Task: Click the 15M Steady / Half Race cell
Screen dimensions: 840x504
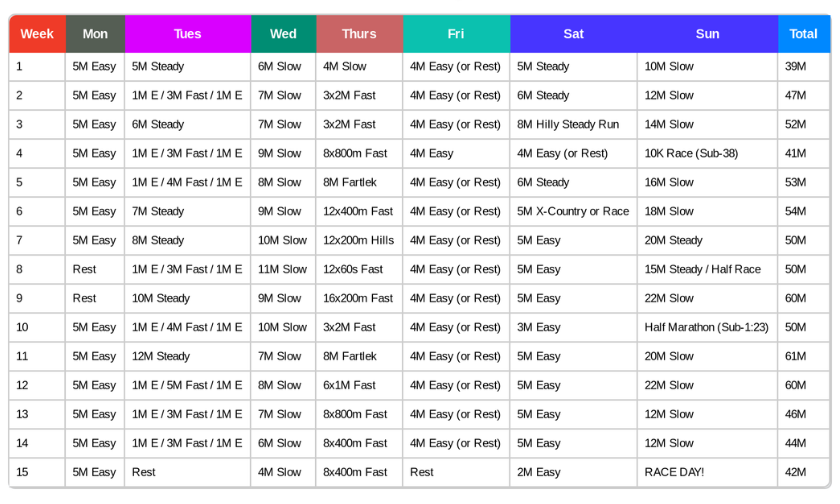Action: click(703, 270)
